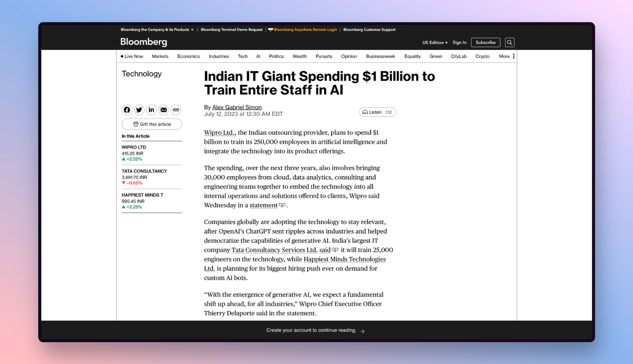Click Sign In link
Viewport: 633px width, 364px height.
[x=459, y=42]
